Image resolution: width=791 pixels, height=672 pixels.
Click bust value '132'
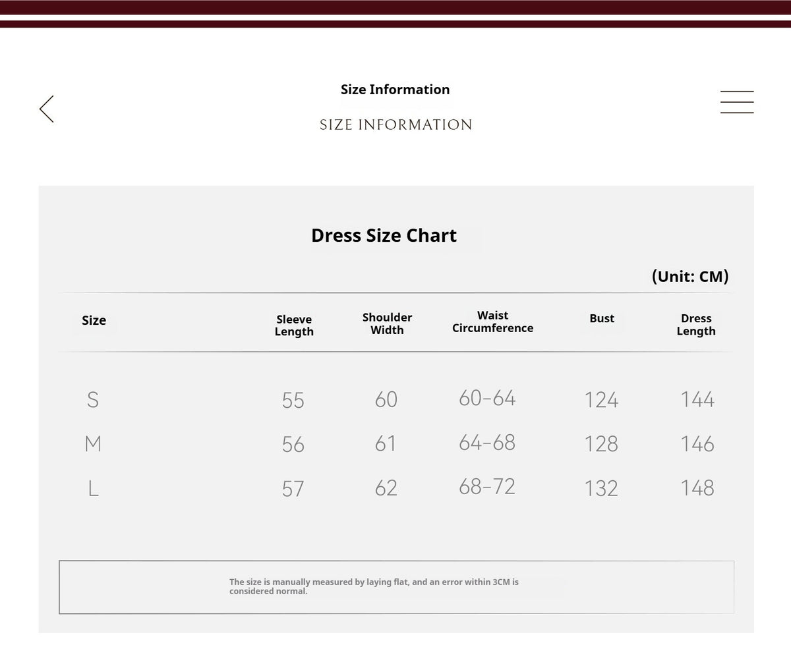click(x=601, y=488)
